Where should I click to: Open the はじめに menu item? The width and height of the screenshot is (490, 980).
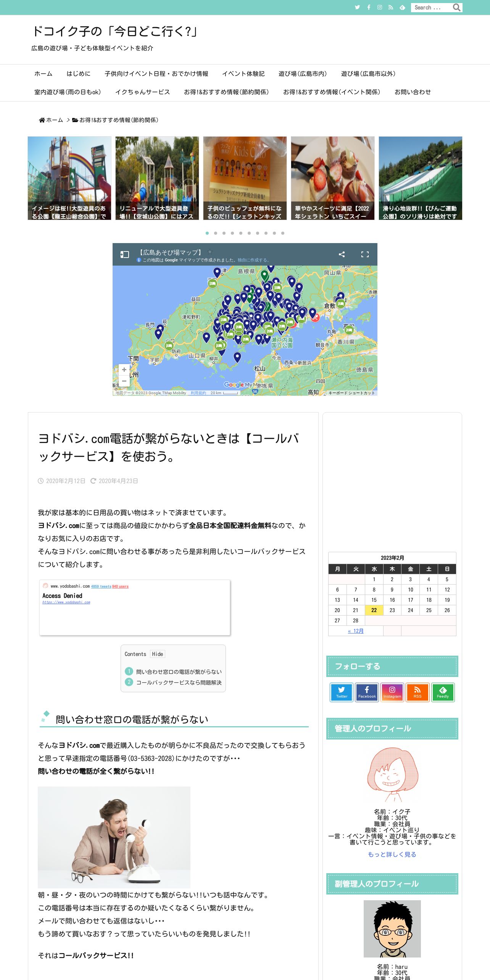(79, 74)
